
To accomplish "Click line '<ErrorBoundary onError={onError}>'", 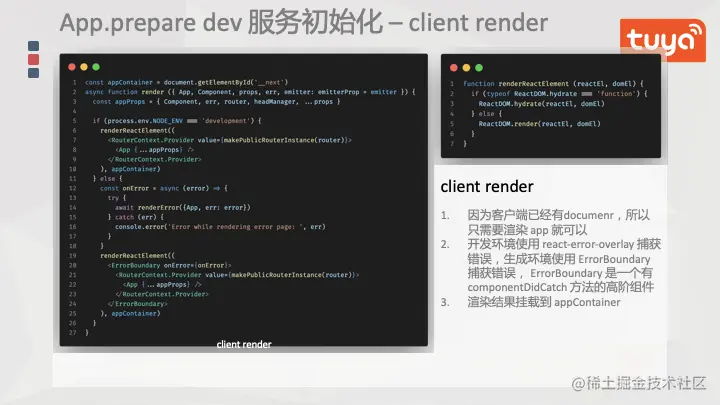I will tap(169, 265).
